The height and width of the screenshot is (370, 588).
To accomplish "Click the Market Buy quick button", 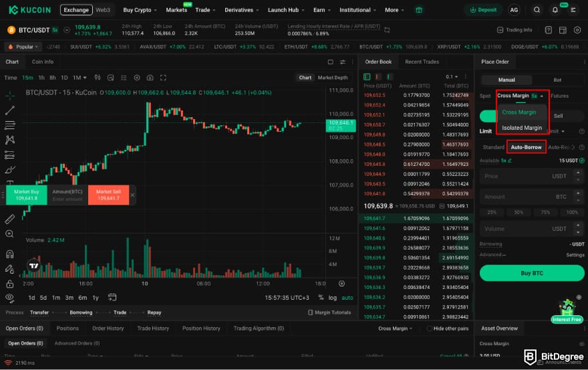I will coord(27,195).
